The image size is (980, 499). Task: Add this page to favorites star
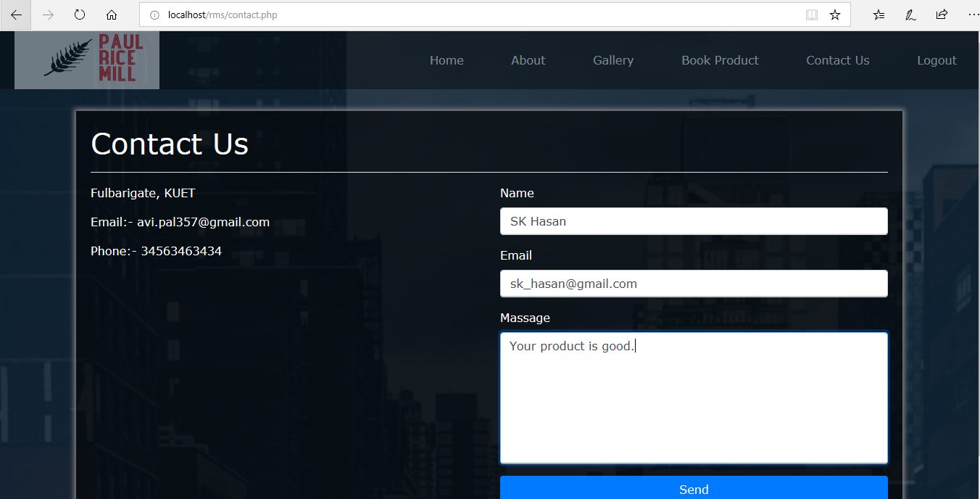(x=835, y=15)
